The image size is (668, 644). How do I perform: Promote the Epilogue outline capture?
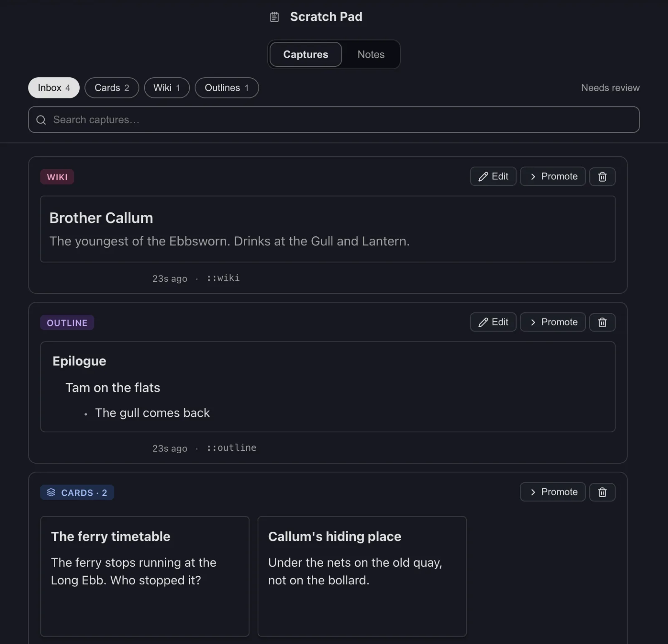tap(553, 322)
